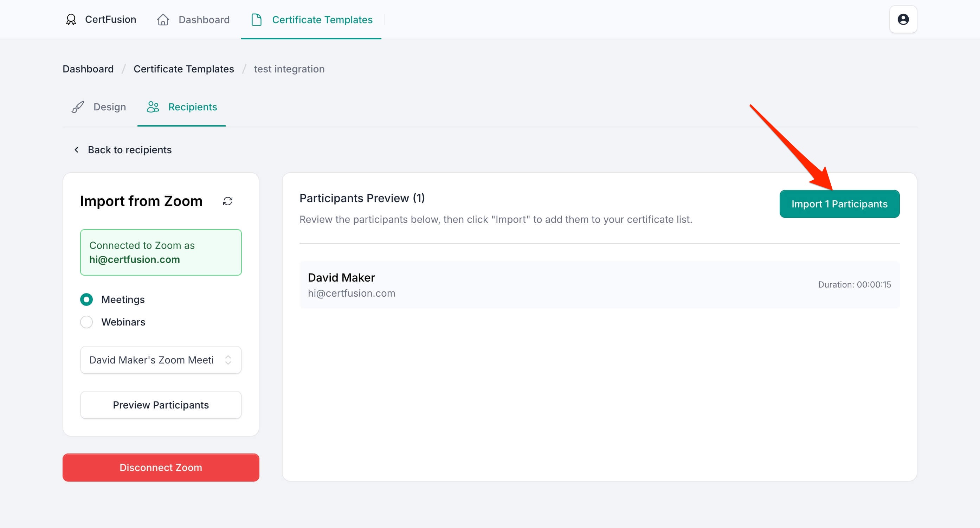Select the Webinars radio option
This screenshot has width=980, height=528.
pos(86,322)
